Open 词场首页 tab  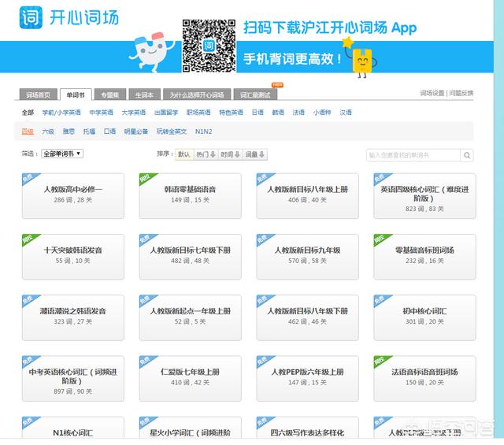(x=39, y=95)
